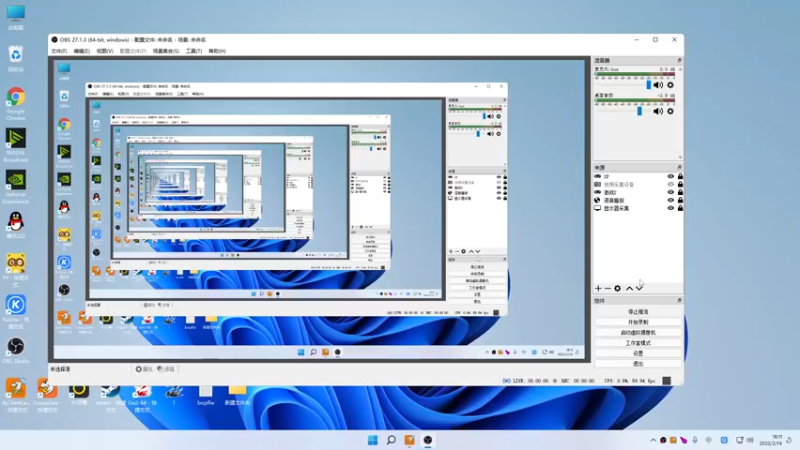This screenshot has width=800, height=450.
Task: Toggle visibility of 视频采集设备 source
Action: 670,184
